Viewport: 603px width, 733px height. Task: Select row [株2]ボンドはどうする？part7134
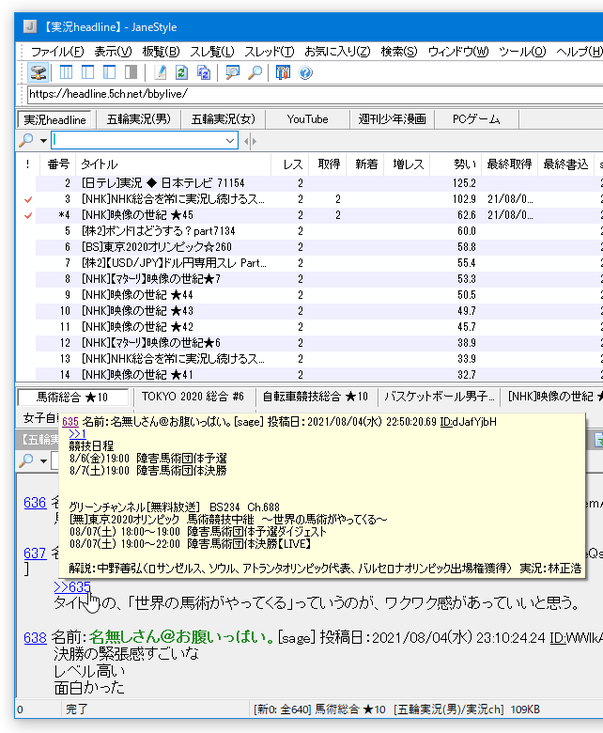319,231
